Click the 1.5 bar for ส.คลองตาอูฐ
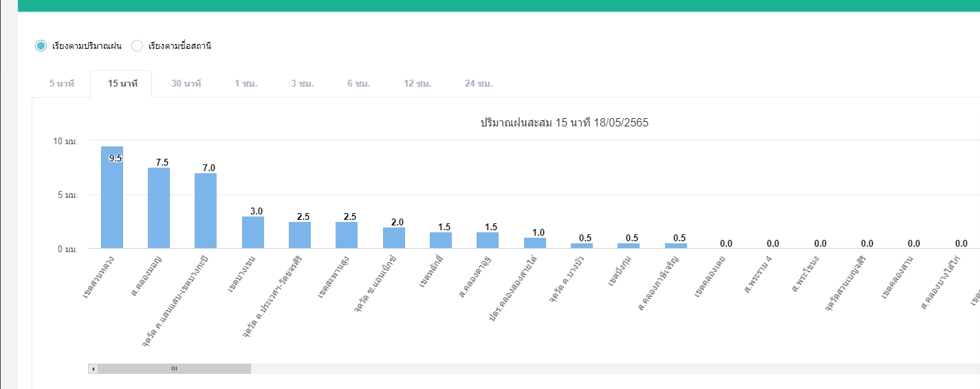Viewport: 980px width, 389px height. [488, 241]
